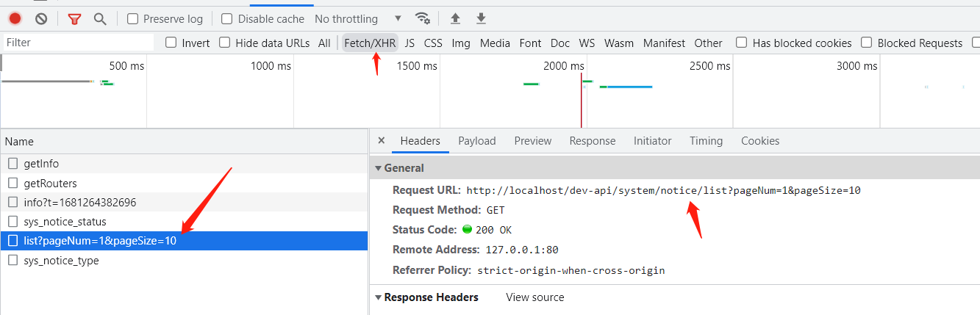Close the request details panel with X

pyautogui.click(x=381, y=141)
